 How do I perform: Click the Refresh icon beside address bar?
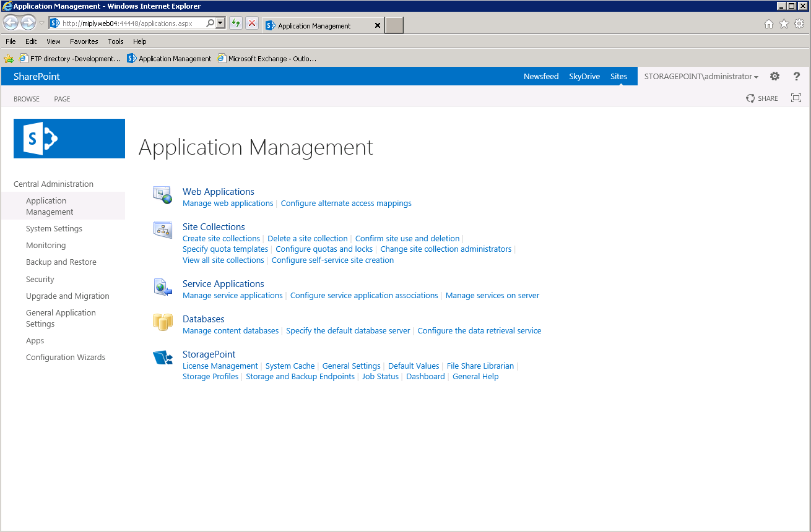(x=236, y=24)
